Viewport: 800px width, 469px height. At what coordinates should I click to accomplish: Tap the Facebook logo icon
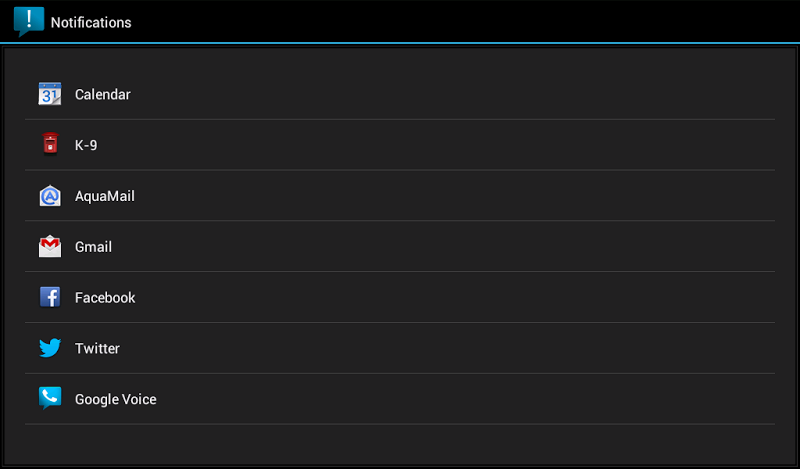click(x=50, y=297)
